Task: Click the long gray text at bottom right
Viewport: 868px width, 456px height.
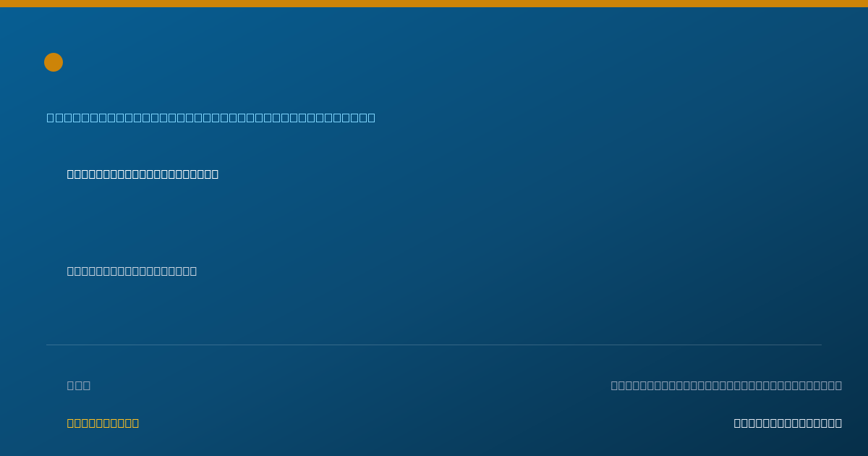Action: pos(726,385)
